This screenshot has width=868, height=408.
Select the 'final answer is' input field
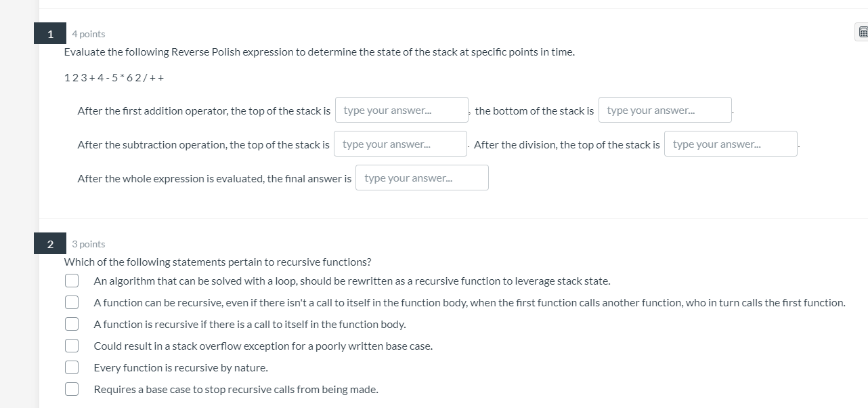(422, 178)
